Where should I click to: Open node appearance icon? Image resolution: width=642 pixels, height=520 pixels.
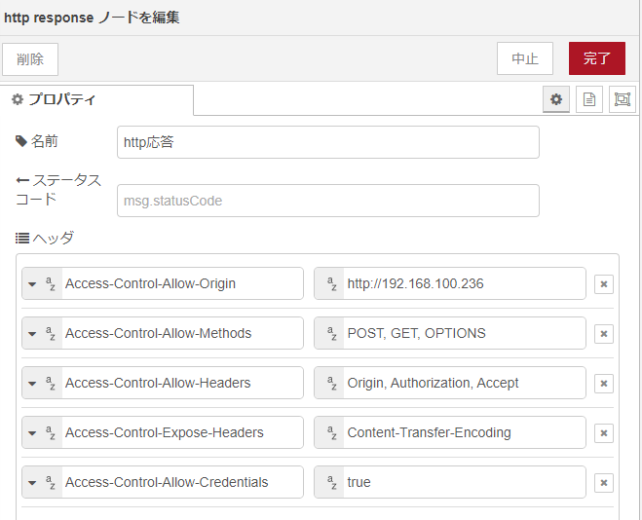622,99
